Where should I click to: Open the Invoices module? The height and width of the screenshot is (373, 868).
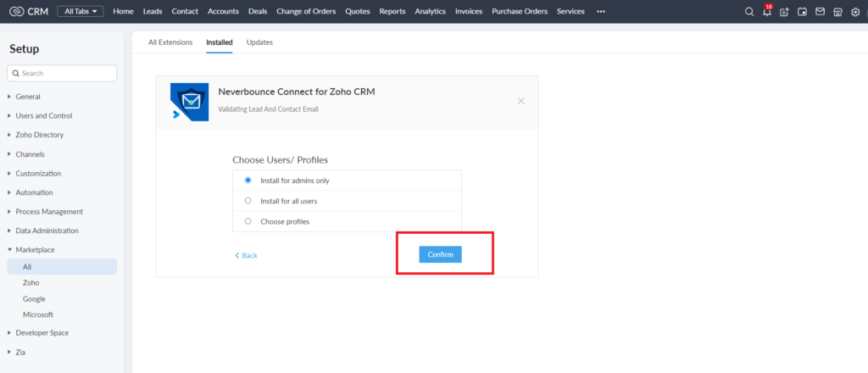[x=469, y=11]
